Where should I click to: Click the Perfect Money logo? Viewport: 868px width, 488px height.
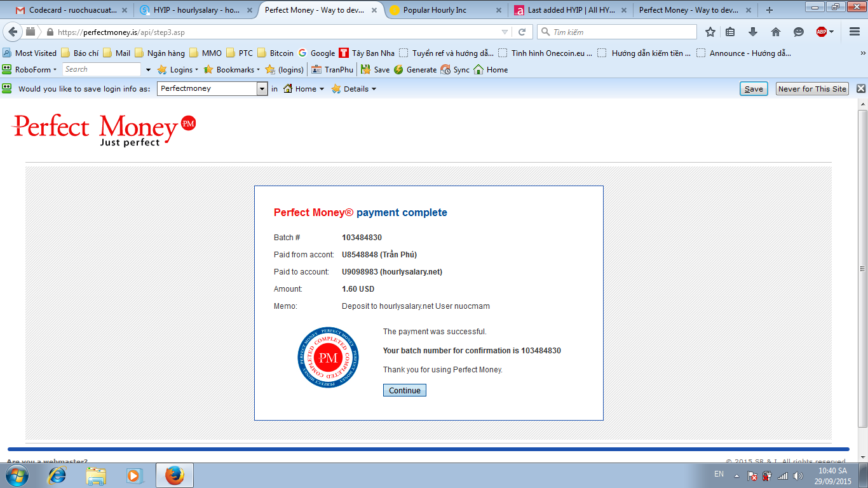click(104, 130)
